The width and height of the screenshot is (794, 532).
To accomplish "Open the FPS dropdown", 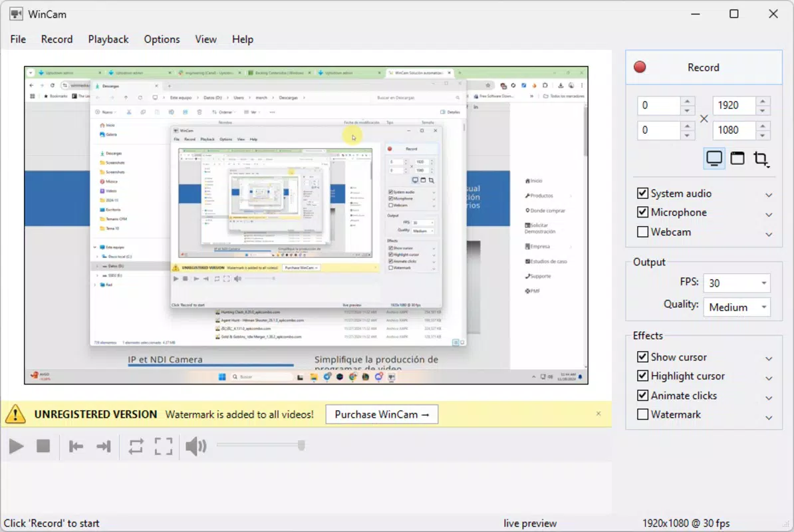I will click(737, 283).
